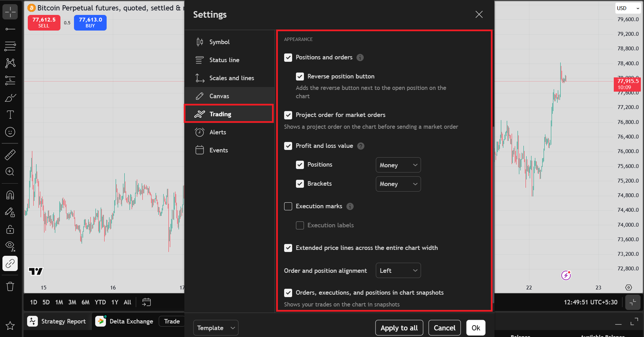
Task: Click the trash icon to remove drawings
Action: 10,286
